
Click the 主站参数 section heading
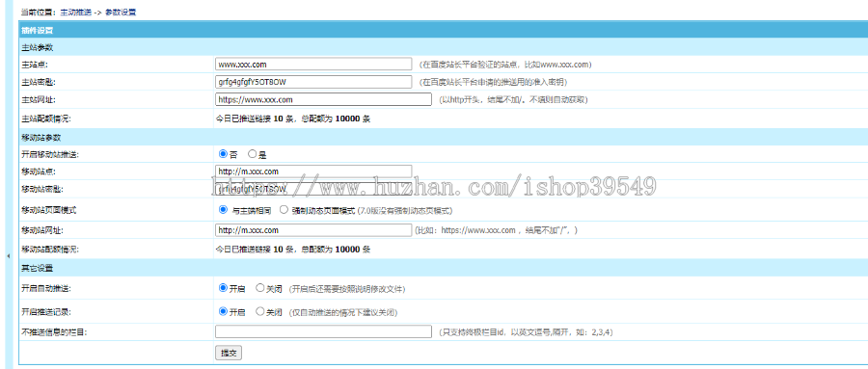point(37,47)
